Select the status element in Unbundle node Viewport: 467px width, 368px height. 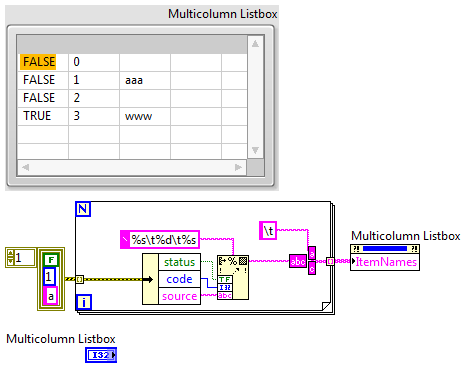click(179, 262)
